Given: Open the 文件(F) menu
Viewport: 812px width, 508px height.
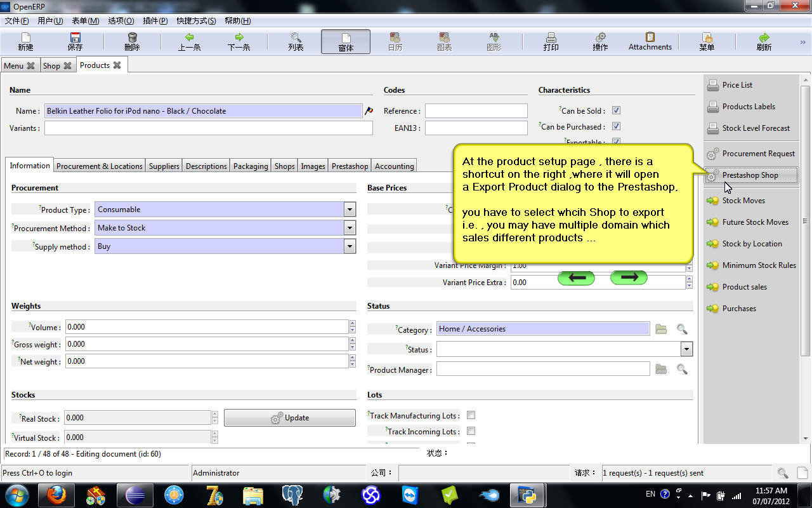Looking at the screenshot, I should [x=17, y=21].
